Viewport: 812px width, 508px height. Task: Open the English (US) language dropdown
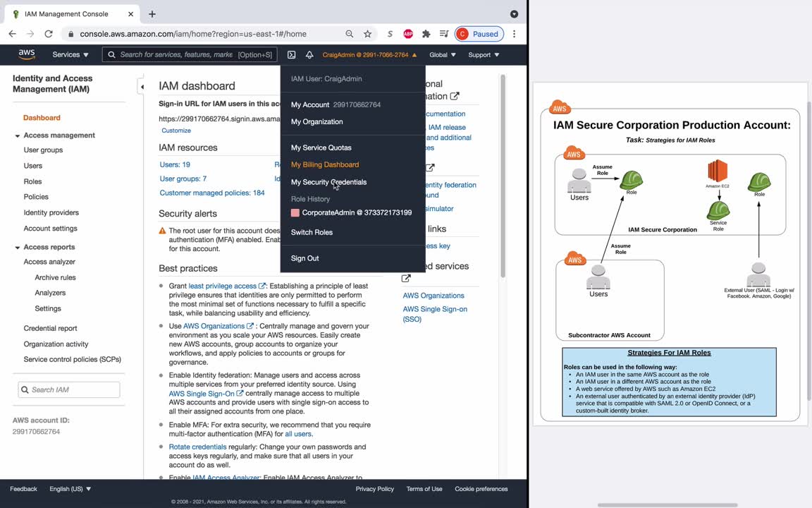(70, 489)
